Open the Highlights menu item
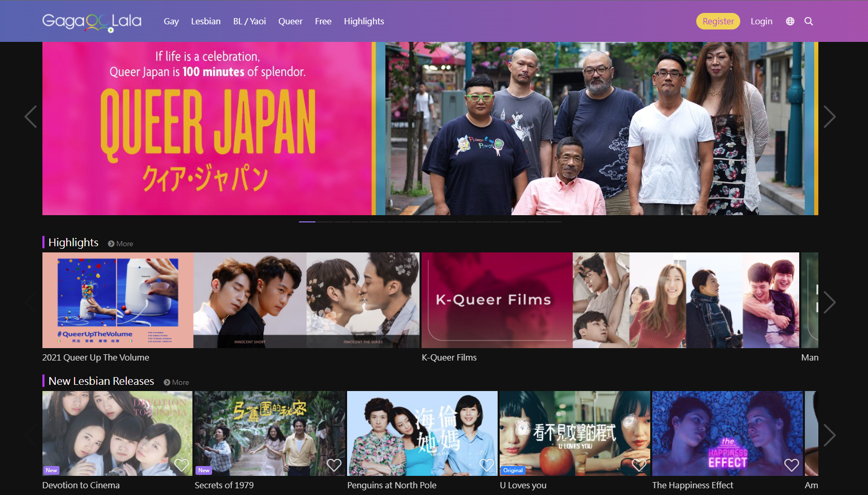The height and width of the screenshot is (495, 868). (x=364, y=21)
